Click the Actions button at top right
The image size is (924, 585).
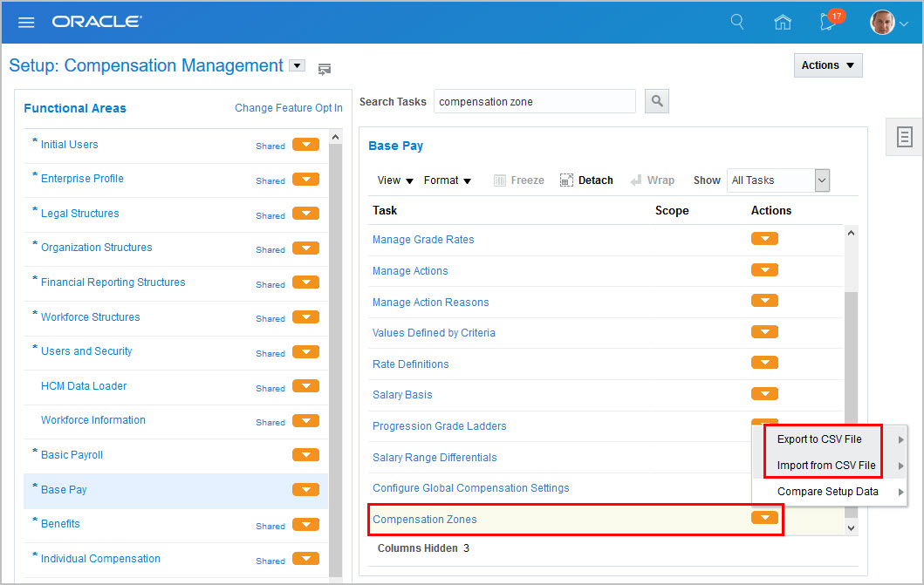pos(827,65)
